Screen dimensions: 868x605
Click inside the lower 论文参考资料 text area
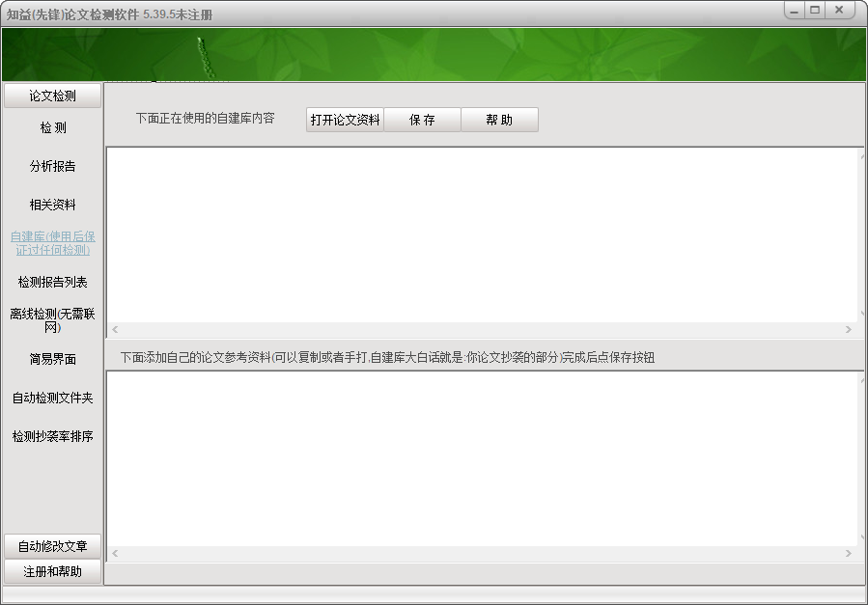pos(482,459)
